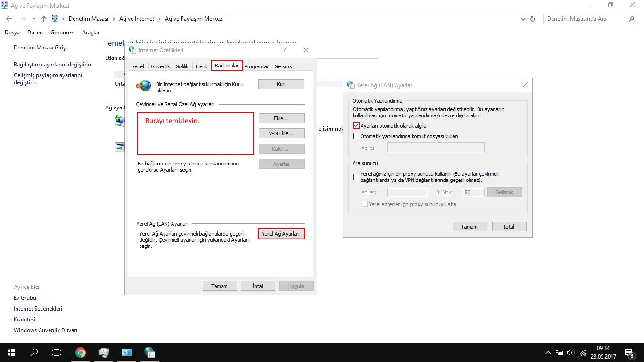This screenshot has height=362, width=644.
Task: Open Task View on the taskbar
Action: click(57, 353)
